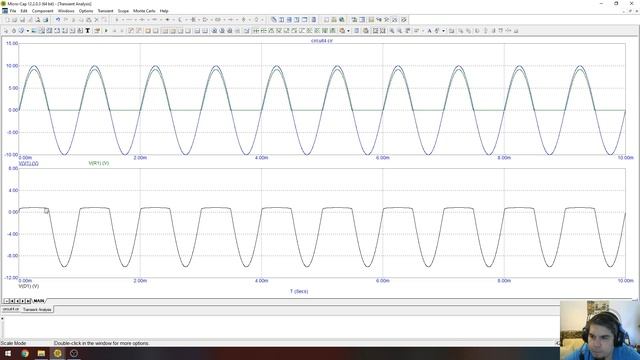The width and height of the screenshot is (640, 360).
Task: Click the Print icon in top toolbar
Action: click(x=45, y=20)
